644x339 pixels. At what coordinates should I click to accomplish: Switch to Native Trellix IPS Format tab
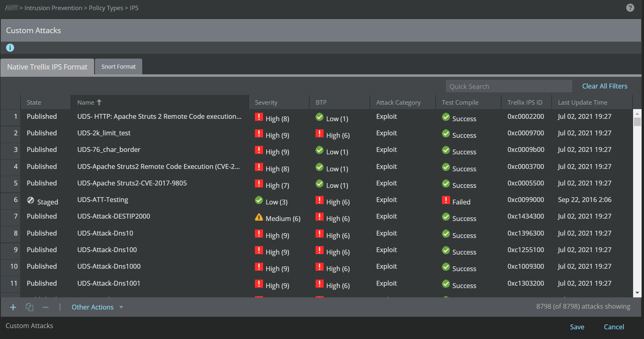(x=47, y=67)
